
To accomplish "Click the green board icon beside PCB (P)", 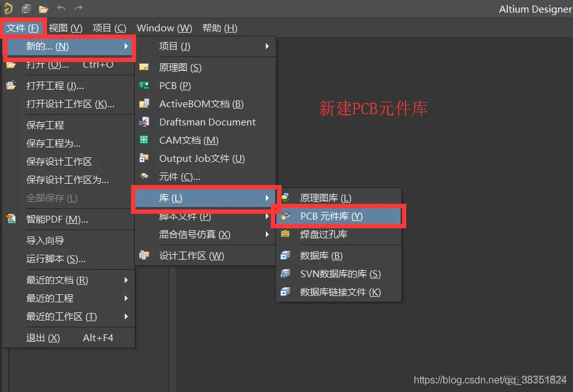I will 144,85.
